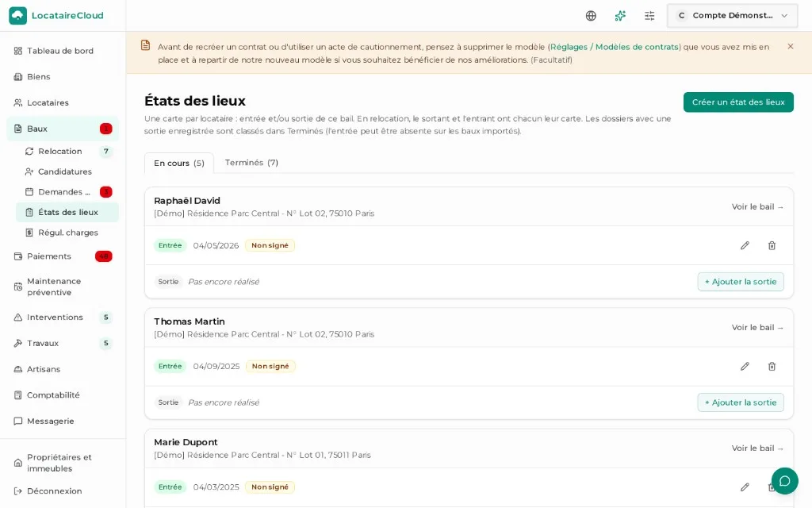Open the language globe icon
Viewport: 812px width, 508px height.
[x=591, y=16]
